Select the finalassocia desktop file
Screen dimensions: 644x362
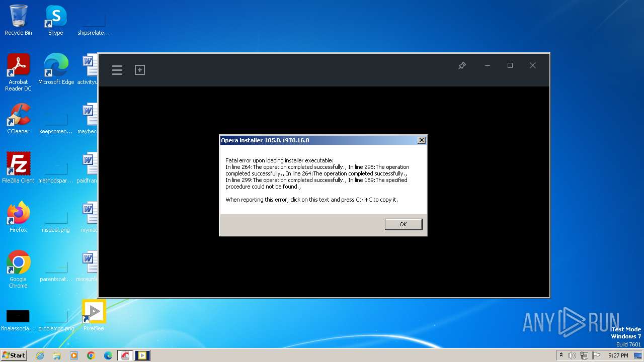(18, 320)
